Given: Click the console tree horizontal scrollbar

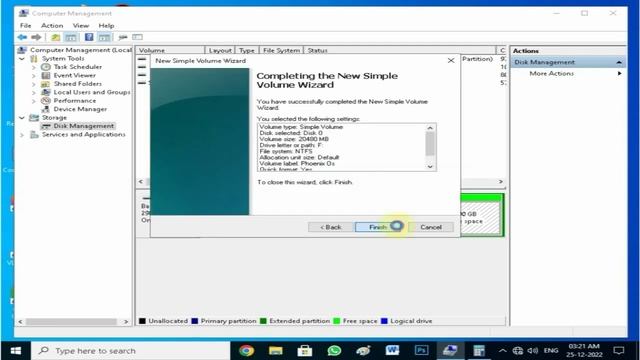Looking at the screenshot, I should (x=71, y=322).
